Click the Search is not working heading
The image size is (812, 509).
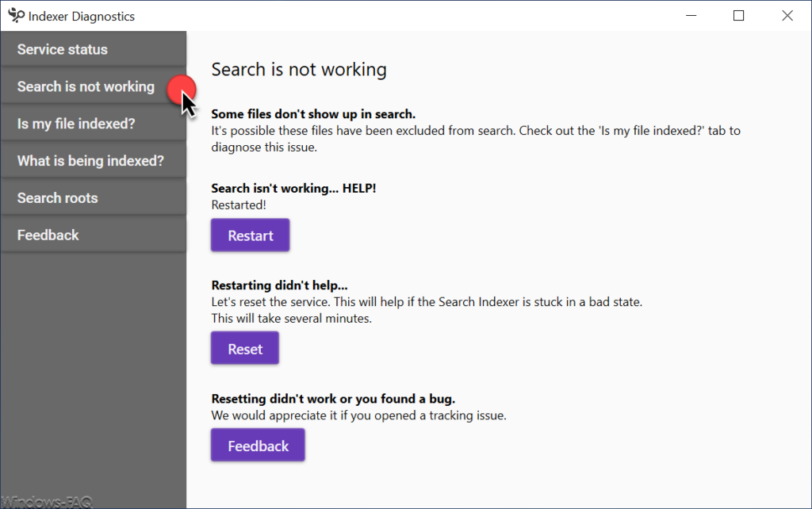click(299, 70)
